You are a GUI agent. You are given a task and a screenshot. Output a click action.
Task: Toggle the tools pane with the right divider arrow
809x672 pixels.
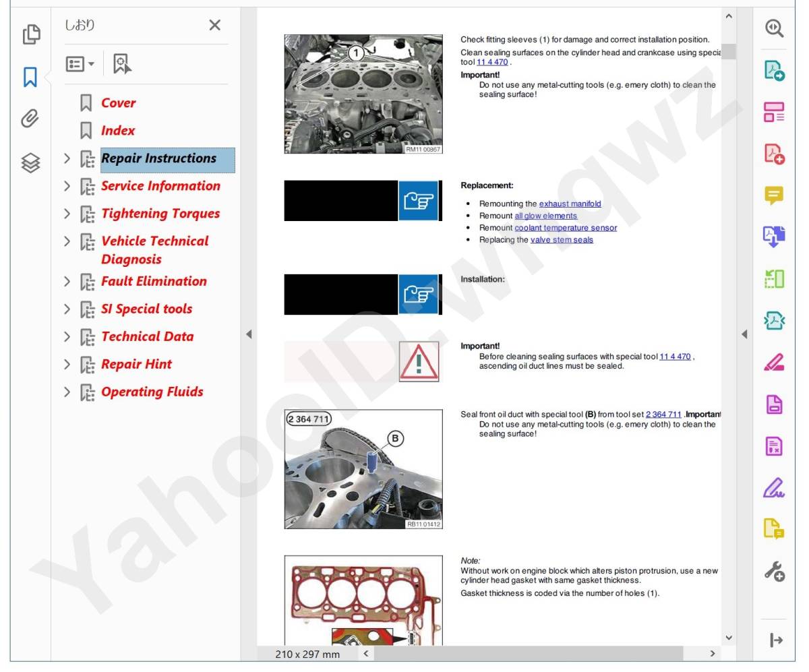(x=744, y=334)
